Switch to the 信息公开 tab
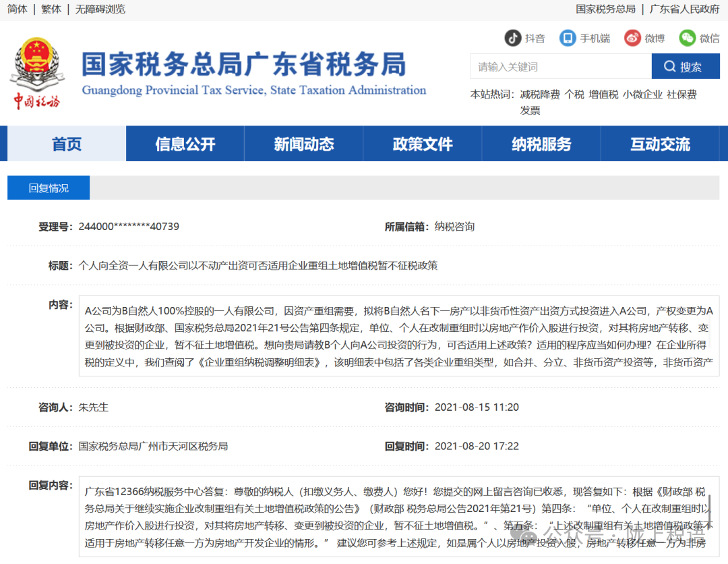Screen dimensions: 728x564 point(184,143)
